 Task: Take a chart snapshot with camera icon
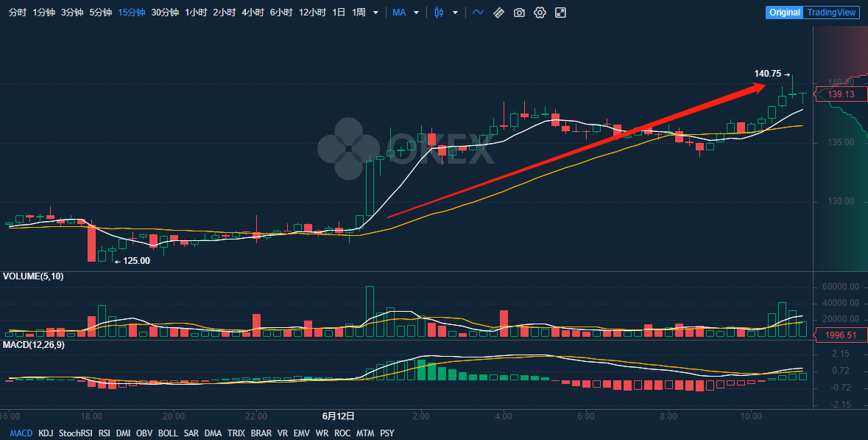click(519, 13)
